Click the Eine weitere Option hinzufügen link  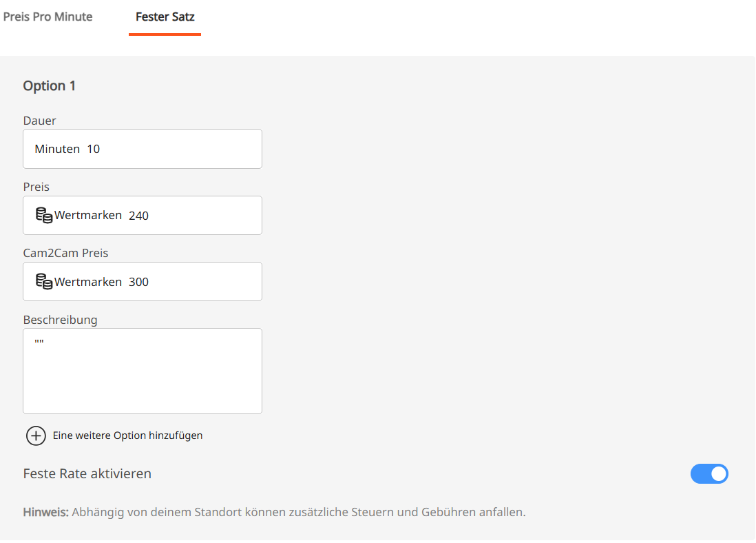(x=127, y=436)
